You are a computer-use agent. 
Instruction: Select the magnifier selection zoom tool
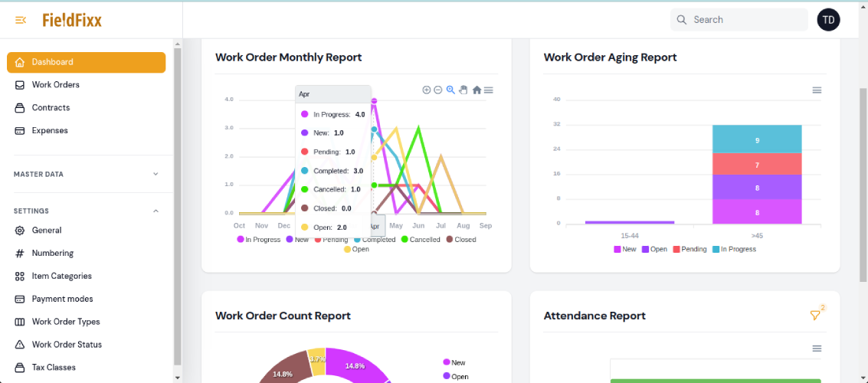pos(450,90)
